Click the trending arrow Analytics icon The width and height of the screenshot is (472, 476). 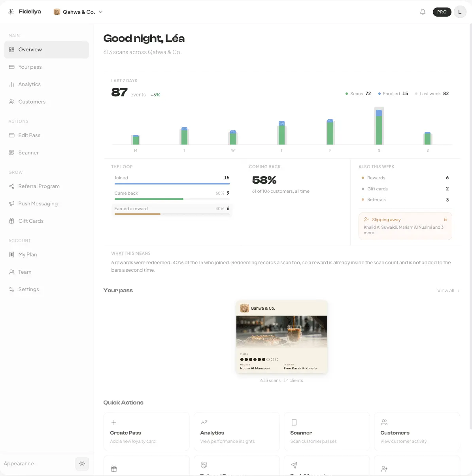[x=204, y=422]
